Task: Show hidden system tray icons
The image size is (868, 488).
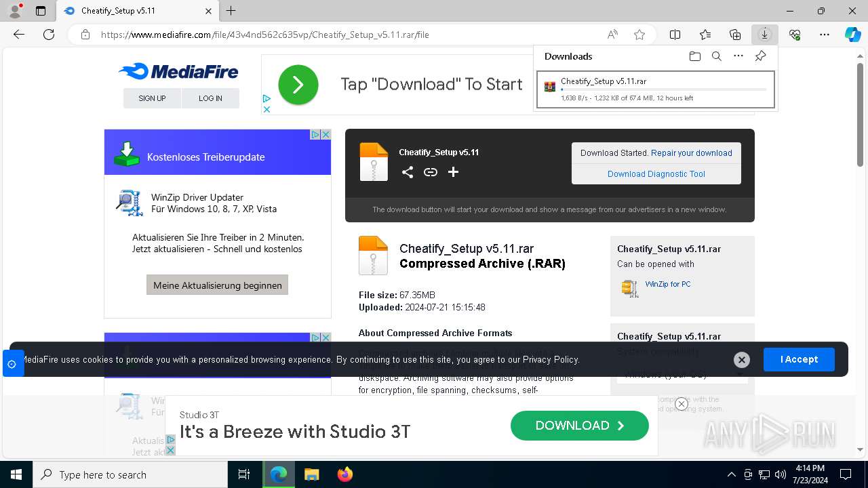Action: [731, 474]
